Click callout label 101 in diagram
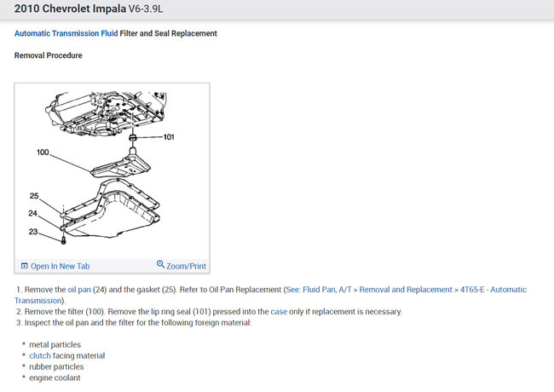The width and height of the screenshot is (554, 392). click(x=169, y=137)
